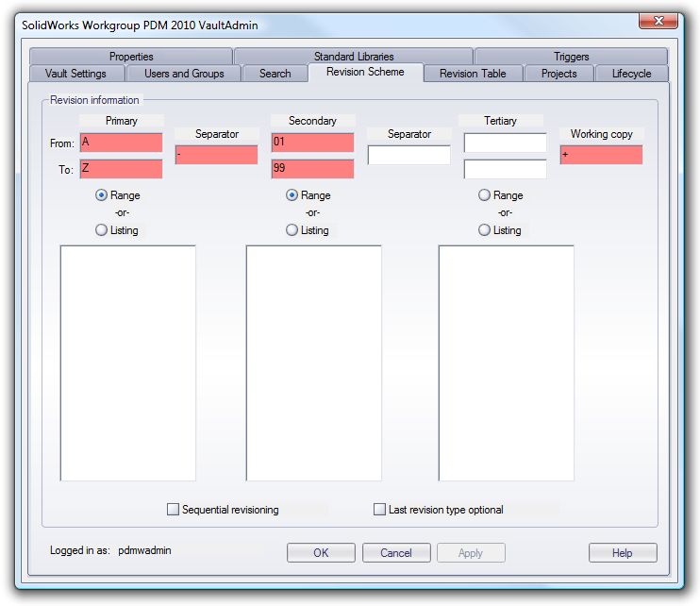Click the Tertiary listing box

(507, 363)
